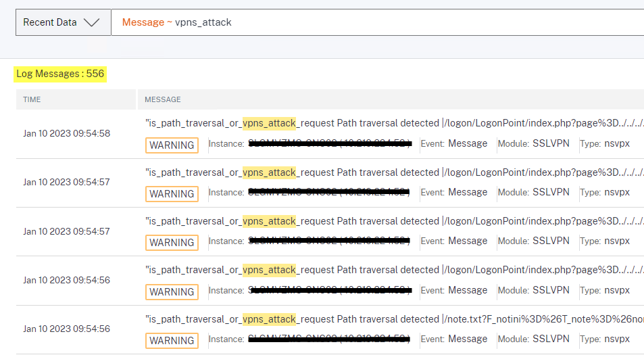This screenshot has height=355, width=644.
Task: Click the Message ~ vpns_attack search field
Action: click(x=378, y=22)
